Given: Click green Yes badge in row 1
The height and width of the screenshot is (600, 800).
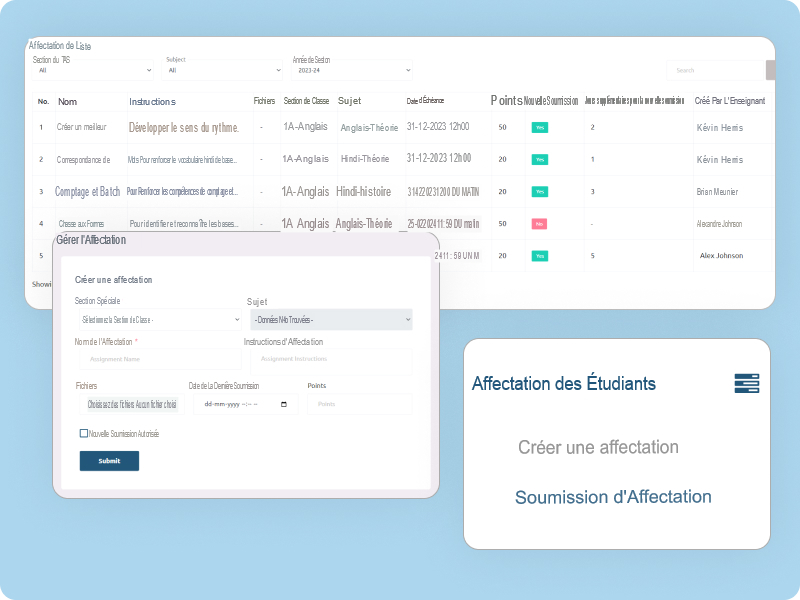Looking at the screenshot, I should click(539, 128).
